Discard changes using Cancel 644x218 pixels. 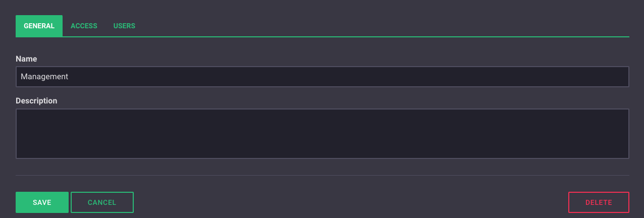click(x=102, y=202)
